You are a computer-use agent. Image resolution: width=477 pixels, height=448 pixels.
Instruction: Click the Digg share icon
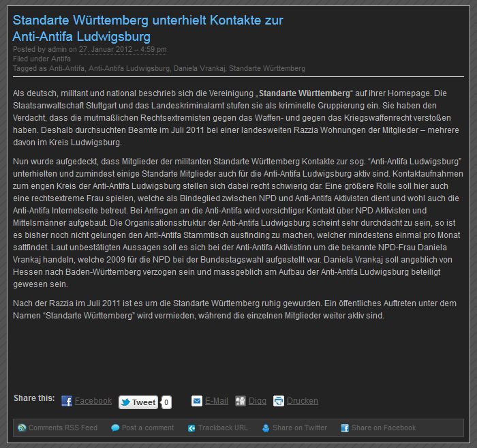(x=241, y=401)
